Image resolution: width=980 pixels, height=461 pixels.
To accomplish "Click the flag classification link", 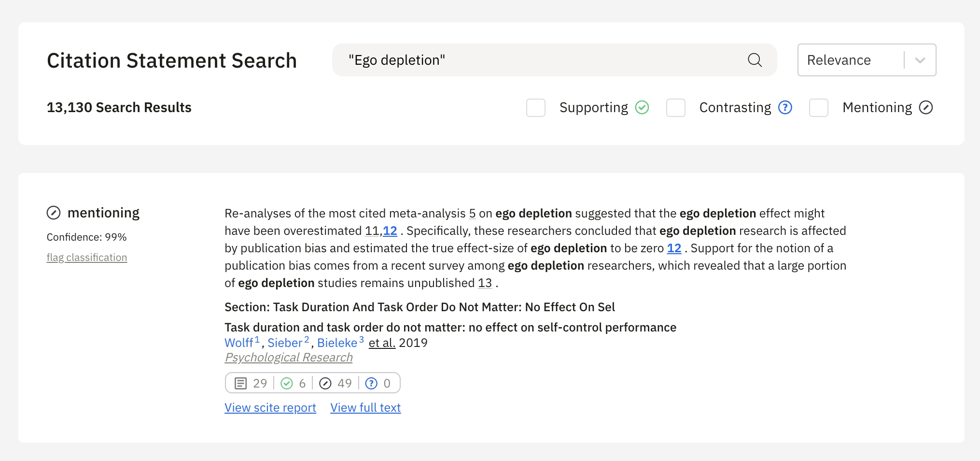I will point(87,258).
